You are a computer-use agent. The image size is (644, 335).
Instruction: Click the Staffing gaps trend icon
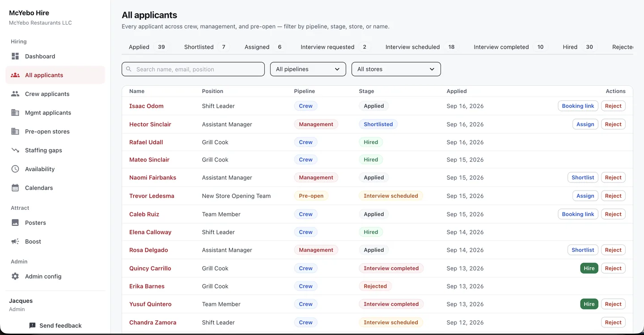[x=15, y=150]
